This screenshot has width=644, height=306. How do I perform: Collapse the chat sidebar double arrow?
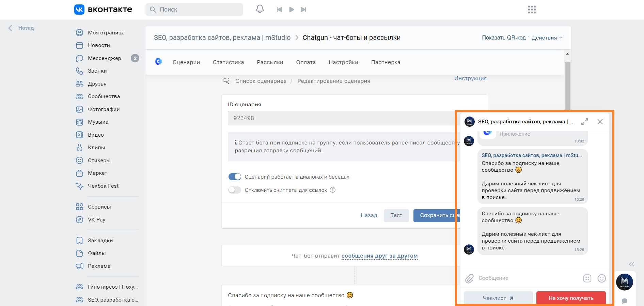632,264
